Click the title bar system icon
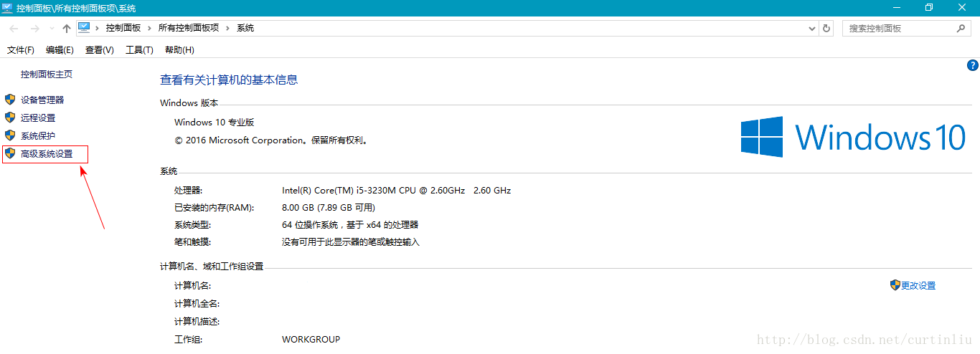Image resolution: width=980 pixels, height=354 pixels. [x=7, y=7]
